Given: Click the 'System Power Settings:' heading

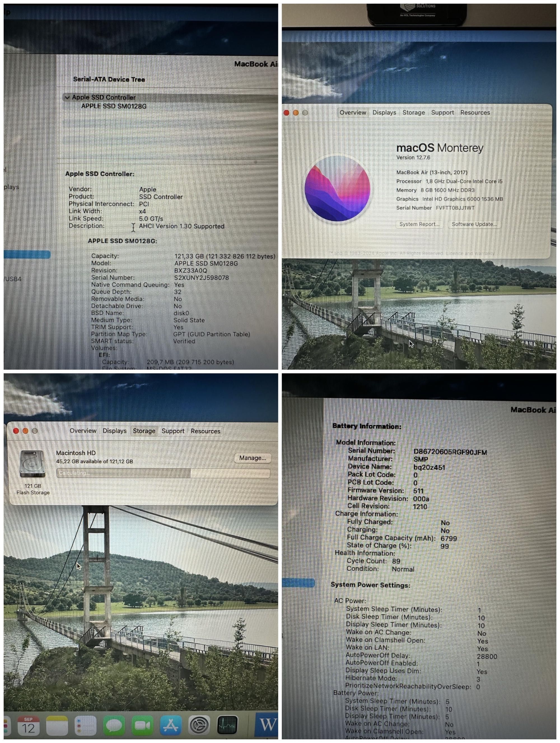Looking at the screenshot, I should (370, 585).
